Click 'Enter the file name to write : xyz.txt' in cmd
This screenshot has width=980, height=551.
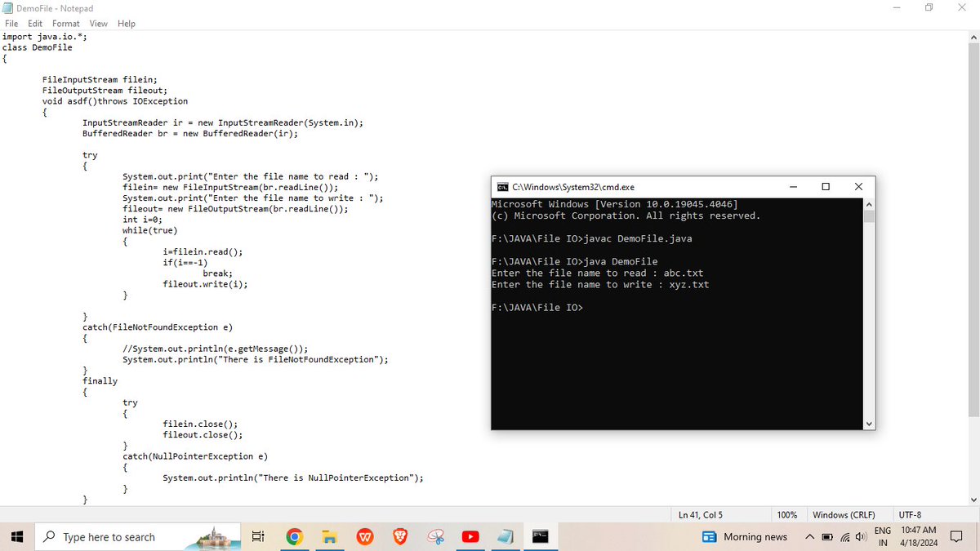[600, 285]
